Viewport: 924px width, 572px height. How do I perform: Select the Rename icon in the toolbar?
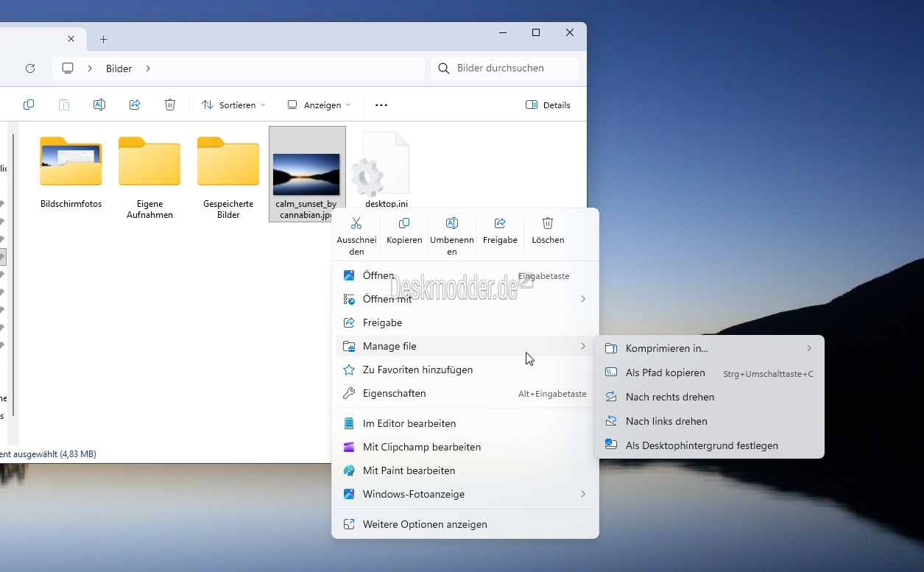pyautogui.click(x=99, y=105)
